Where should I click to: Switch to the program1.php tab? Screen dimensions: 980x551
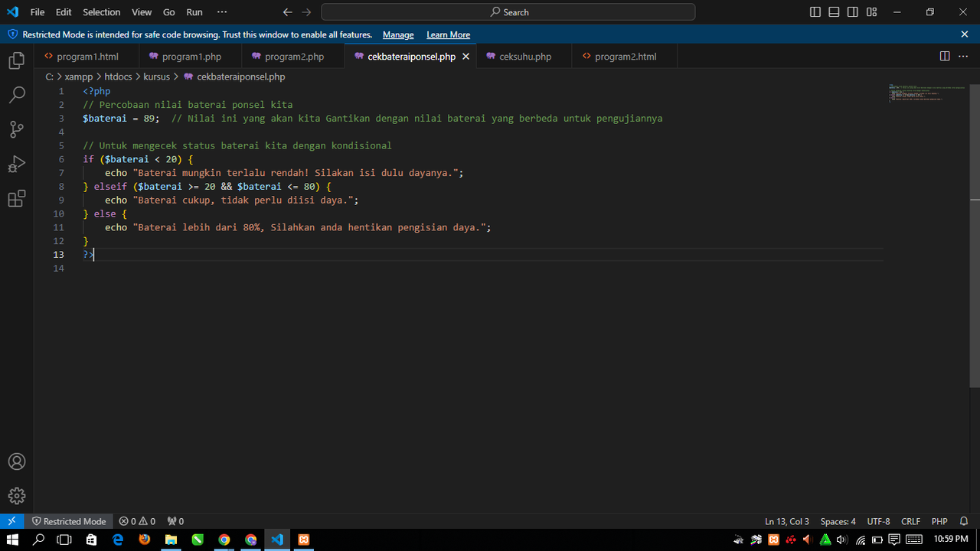[x=191, y=57]
